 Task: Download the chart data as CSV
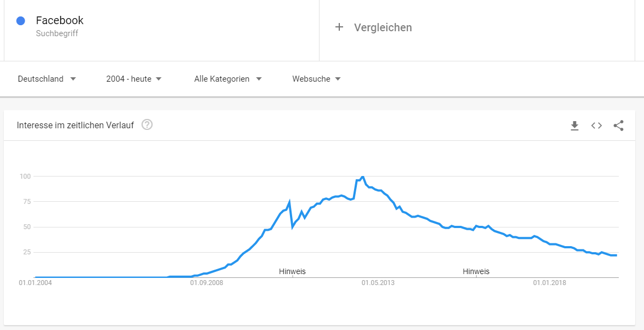pyautogui.click(x=574, y=126)
